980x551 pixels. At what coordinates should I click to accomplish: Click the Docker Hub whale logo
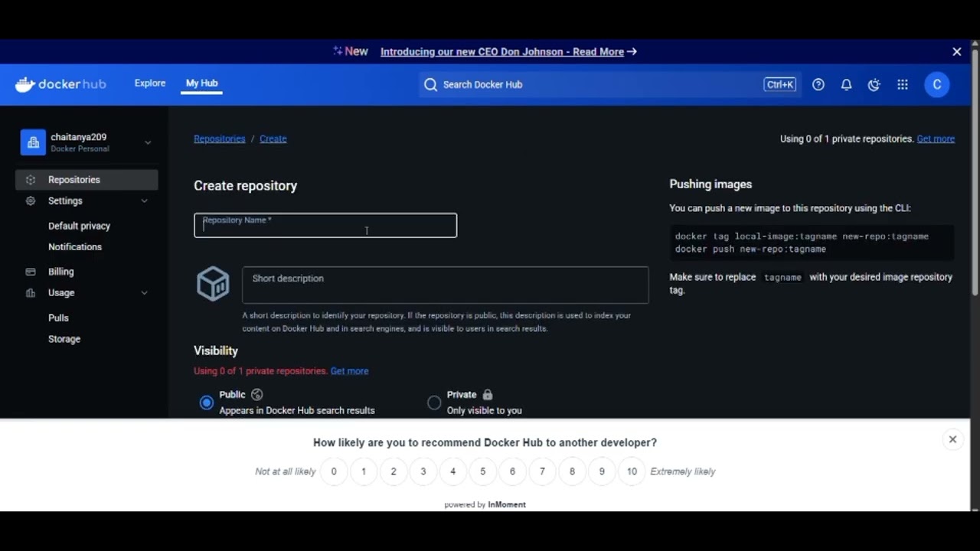click(x=25, y=84)
